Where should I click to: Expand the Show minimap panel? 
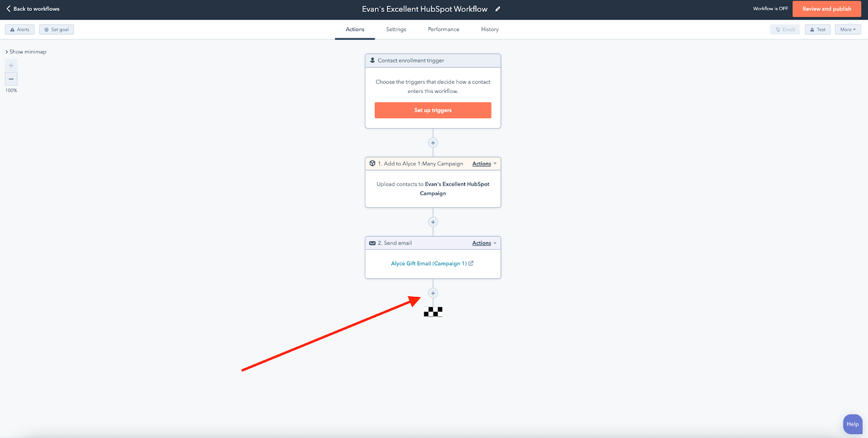(26, 52)
